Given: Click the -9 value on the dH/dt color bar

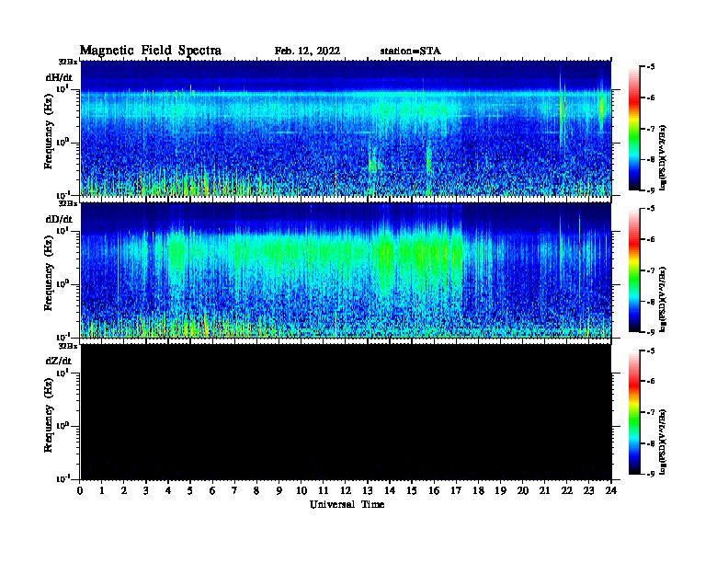Looking at the screenshot, I should (651, 190).
